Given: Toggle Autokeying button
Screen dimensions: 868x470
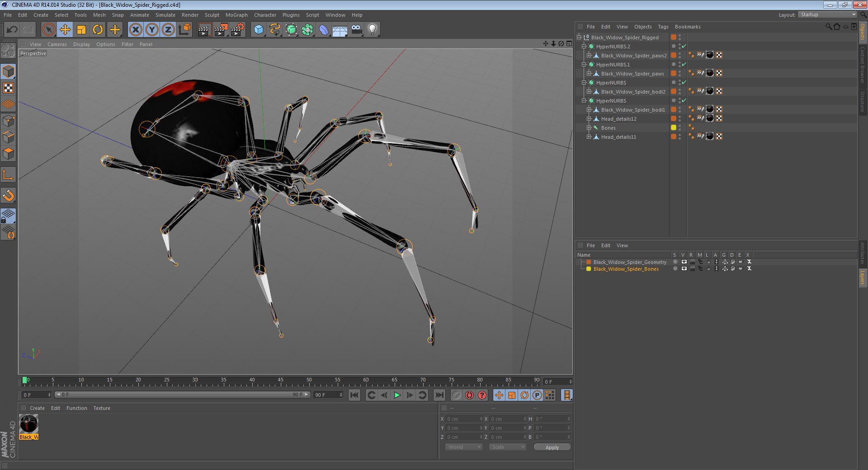Looking at the screenshot, I should 469,395.
